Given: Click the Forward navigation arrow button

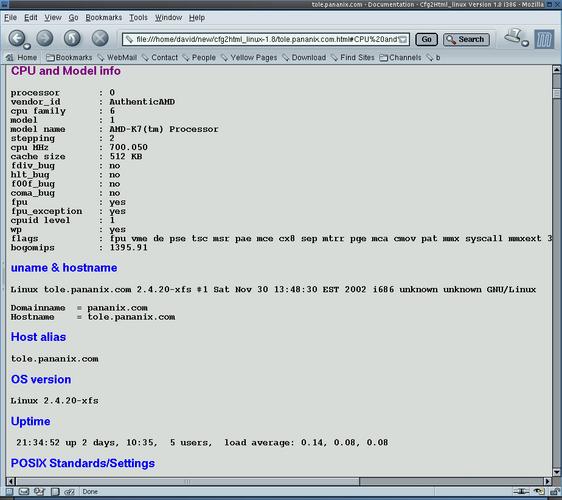Looking at the screenshot, I should pos(45,38).
